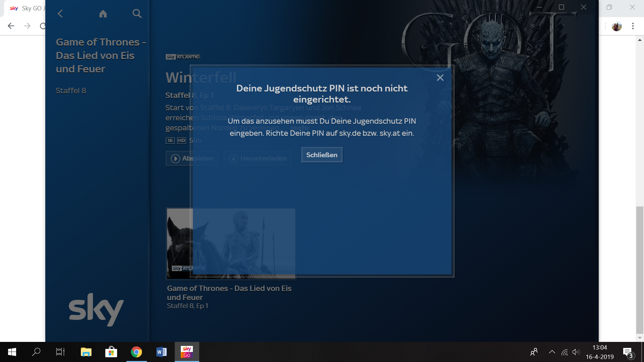This screenshot has width=644, height=362.
Task: Open the episode thumbnail for Staffel 8 Ep 1
Action: [231, 244]
